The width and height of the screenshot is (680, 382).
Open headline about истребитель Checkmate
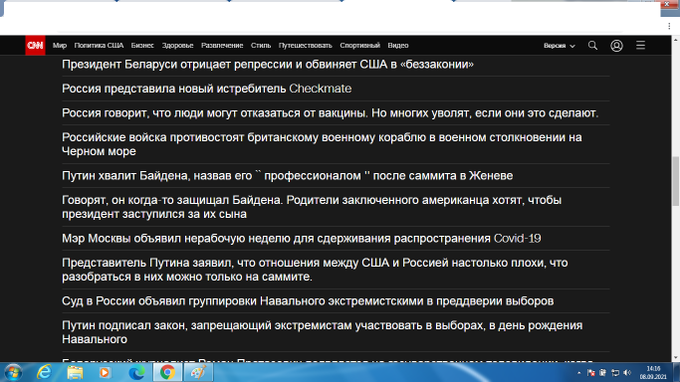coord(206,89)
